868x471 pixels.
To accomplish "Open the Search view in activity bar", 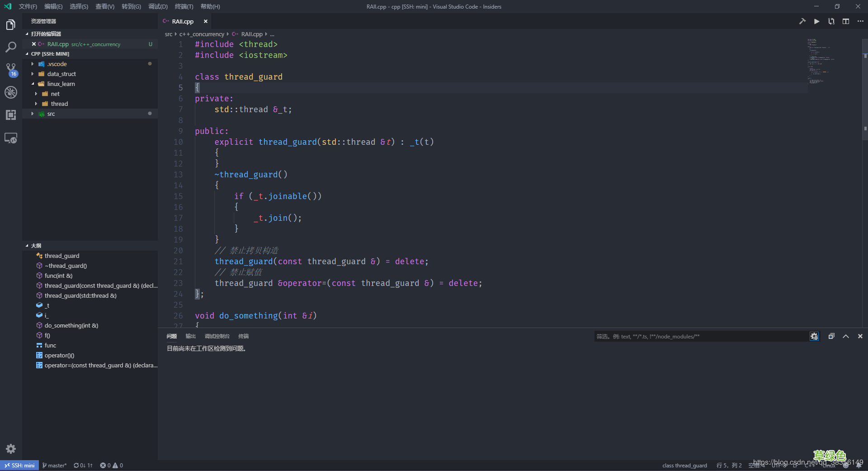I will coord(11,47).
